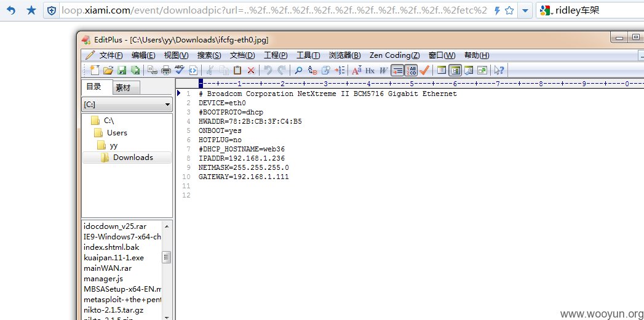Select file index.shtml.bak in list
Viewport: 644px width, 320px height.
(111, 247)
